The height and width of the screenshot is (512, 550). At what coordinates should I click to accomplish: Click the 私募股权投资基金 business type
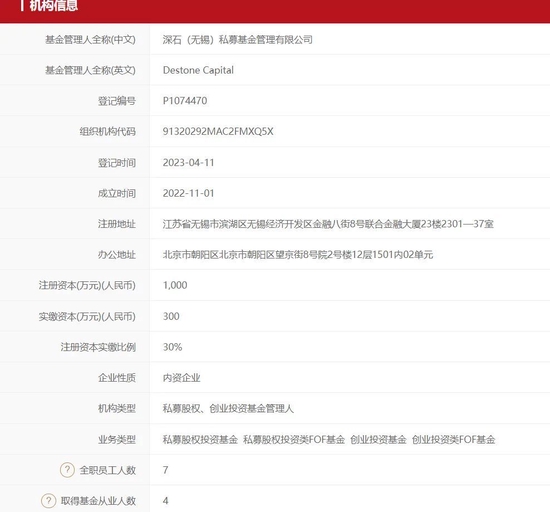click(x=200, y=439)
